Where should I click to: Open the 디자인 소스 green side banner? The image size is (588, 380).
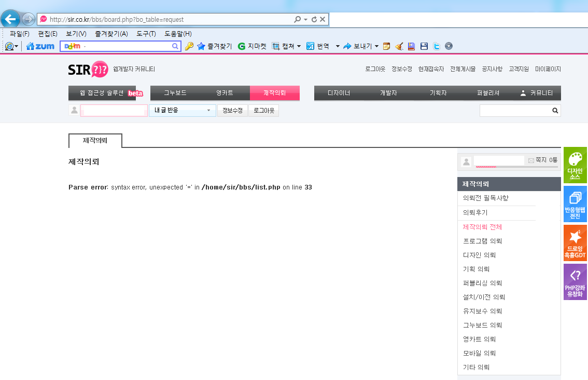click(575, 165)
